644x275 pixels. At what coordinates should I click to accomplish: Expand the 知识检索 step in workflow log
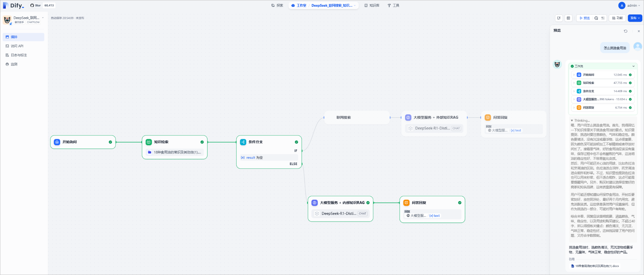point(574,83)
